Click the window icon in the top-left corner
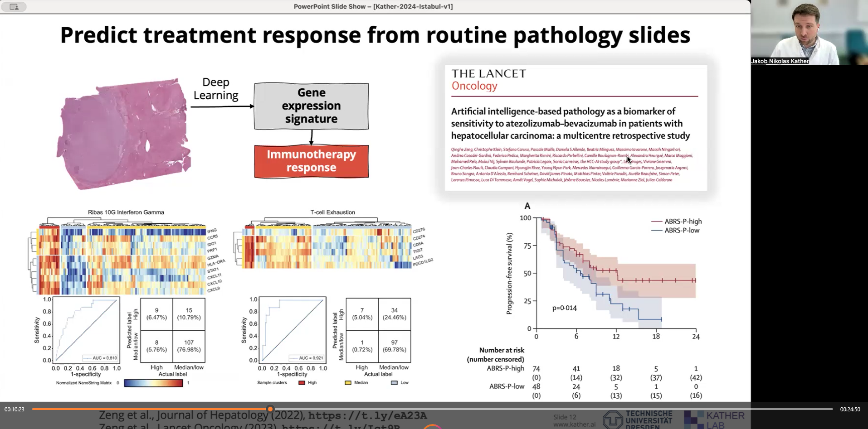Image resolution: width=868 pixels, height=429 pixels. click(x=14, y=7)
